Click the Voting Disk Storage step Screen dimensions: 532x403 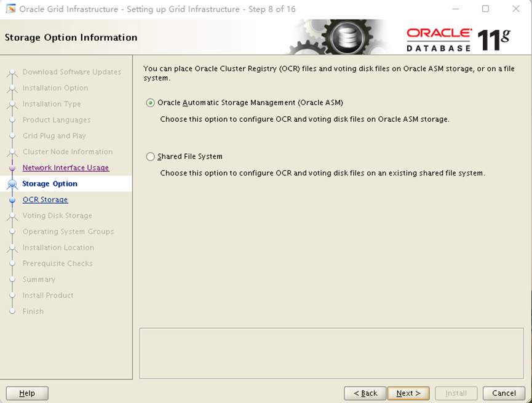tap(57, 215)
